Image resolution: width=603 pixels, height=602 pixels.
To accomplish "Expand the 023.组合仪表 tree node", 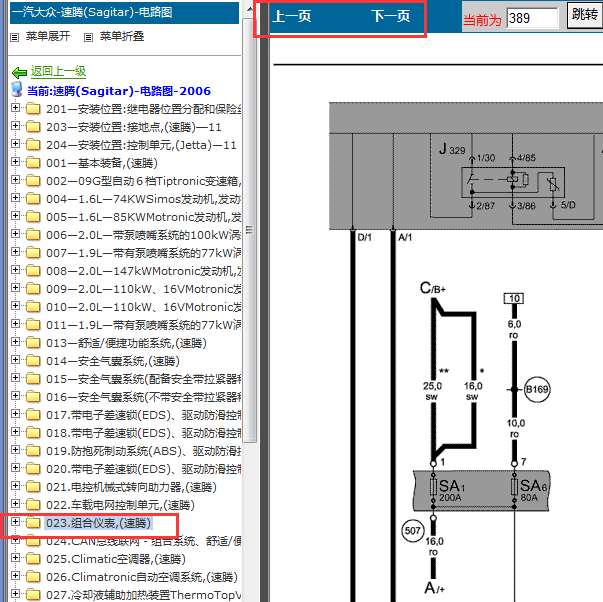I will 15,522.
